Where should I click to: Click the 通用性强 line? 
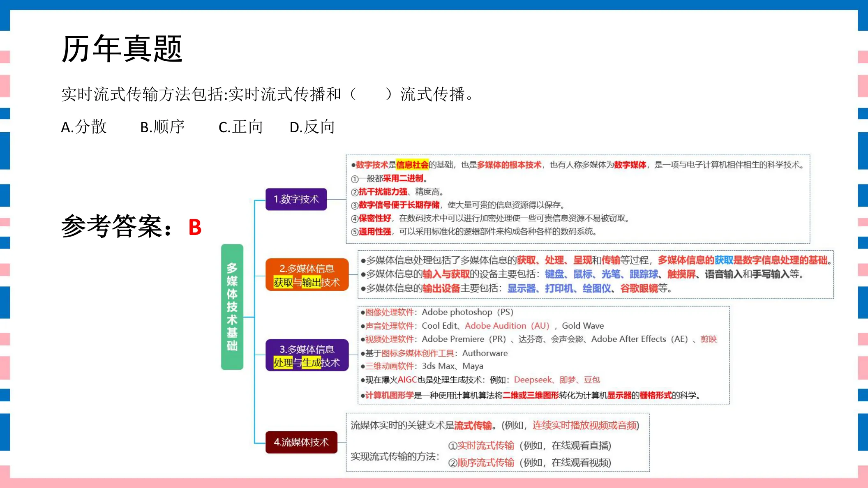[474, 232]
